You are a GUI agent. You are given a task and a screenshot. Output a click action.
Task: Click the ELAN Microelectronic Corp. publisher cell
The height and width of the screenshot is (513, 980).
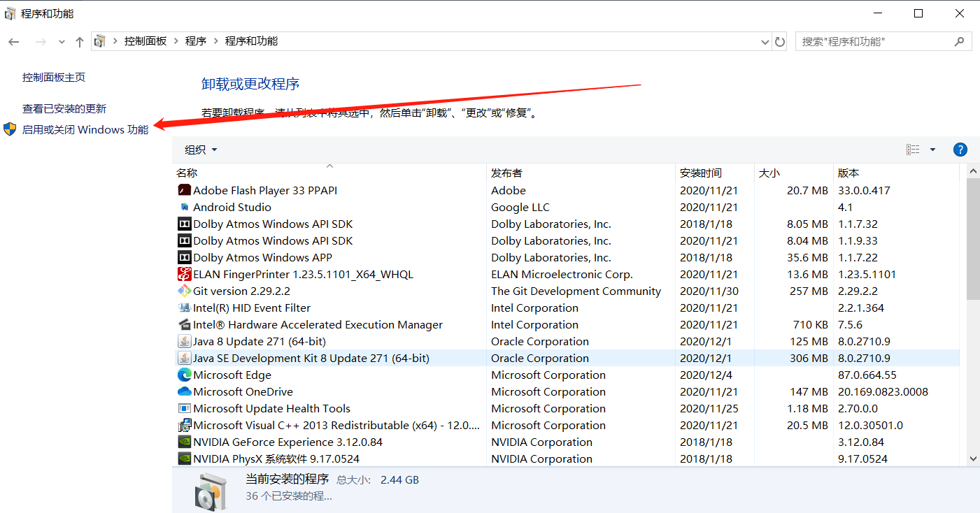point(562,274)
